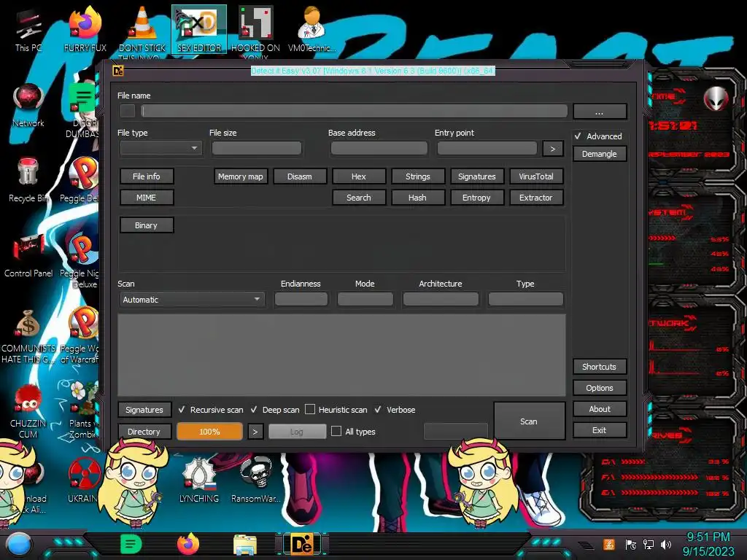Click the Directory button
747x560 pixels.
point(144,432)
